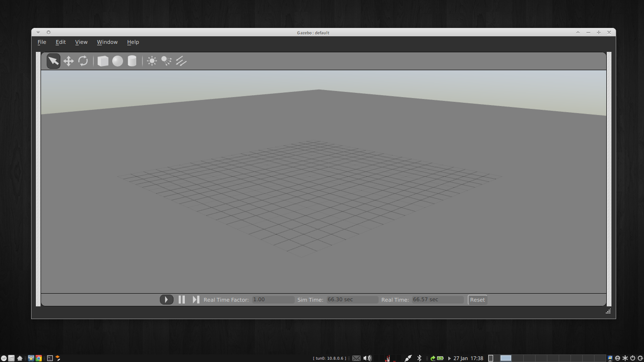Open the Edit menu
This screenshot has height=362, width=644.
[60, 42]
